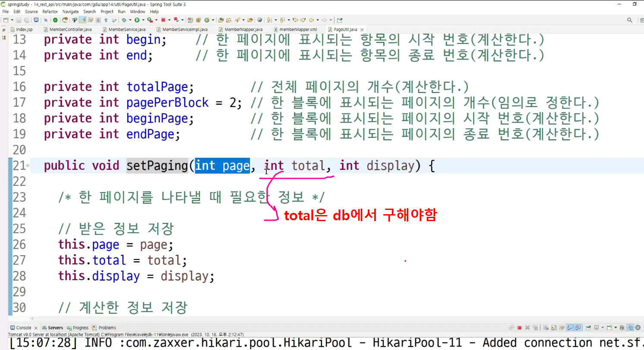
Task: Click the Pin Editor icon
Action: (340, 20)
